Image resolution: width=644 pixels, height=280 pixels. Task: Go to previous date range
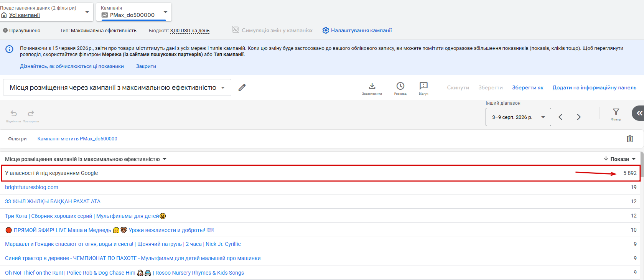(560, 117)
